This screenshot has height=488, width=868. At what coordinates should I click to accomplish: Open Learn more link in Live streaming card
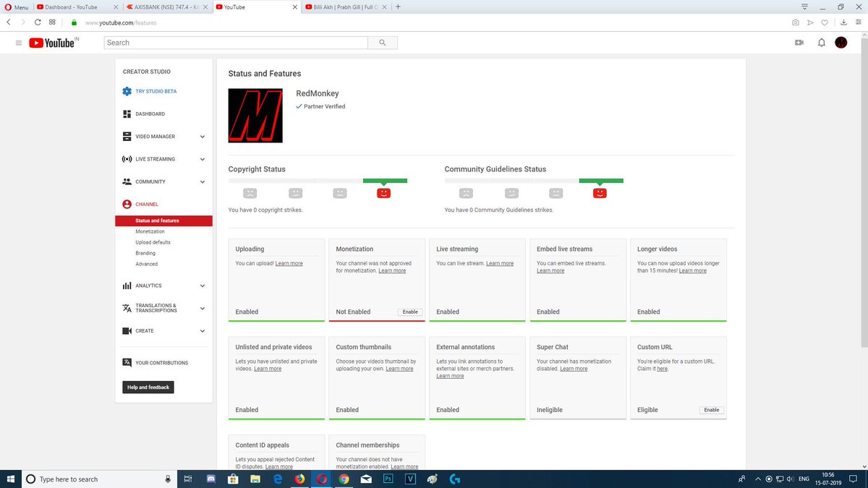point(500,263)
